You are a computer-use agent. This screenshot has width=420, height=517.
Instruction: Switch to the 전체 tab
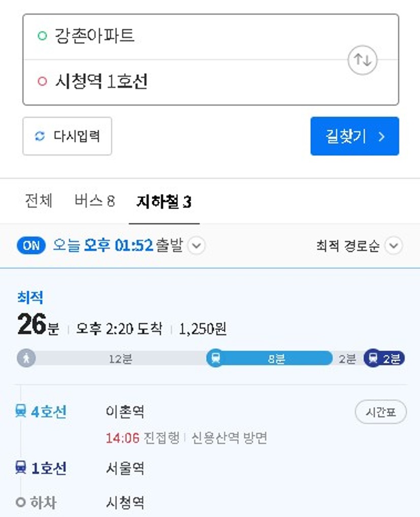click(x=39, y=201)
